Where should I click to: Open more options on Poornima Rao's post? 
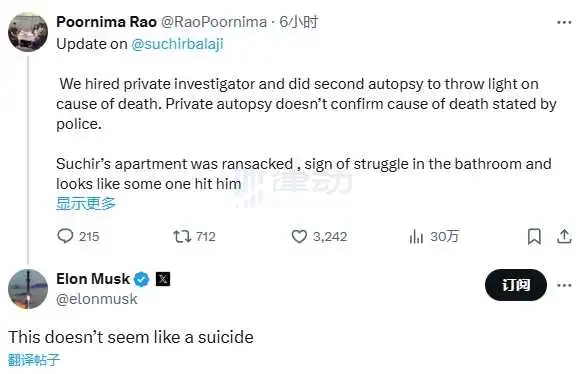point(564,22)
